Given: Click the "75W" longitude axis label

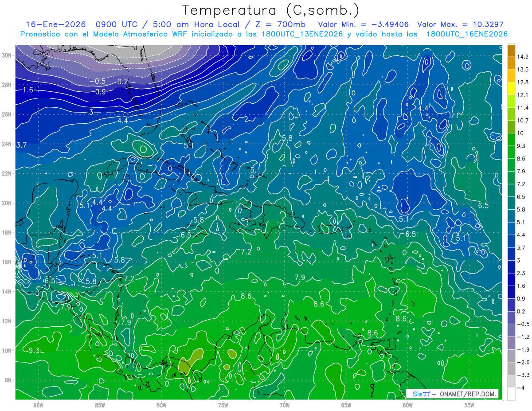Looking at the screenshot, I should point(223,405).
